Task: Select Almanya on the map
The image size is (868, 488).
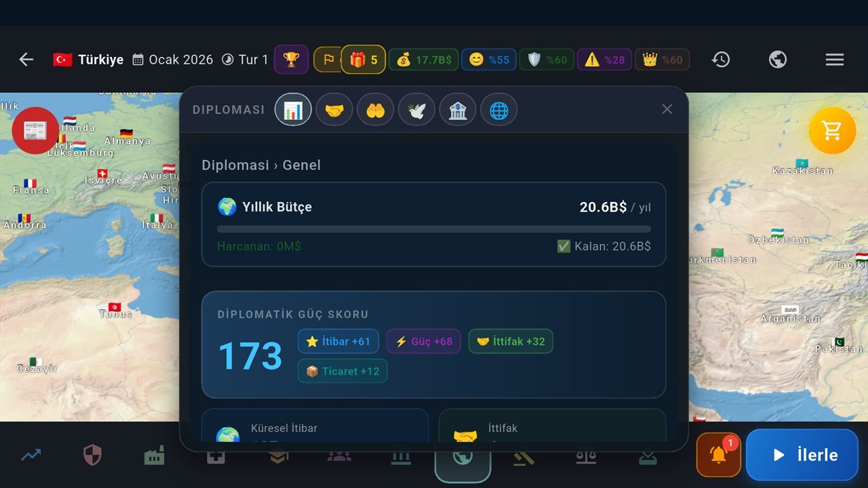Action: point(127,138)
